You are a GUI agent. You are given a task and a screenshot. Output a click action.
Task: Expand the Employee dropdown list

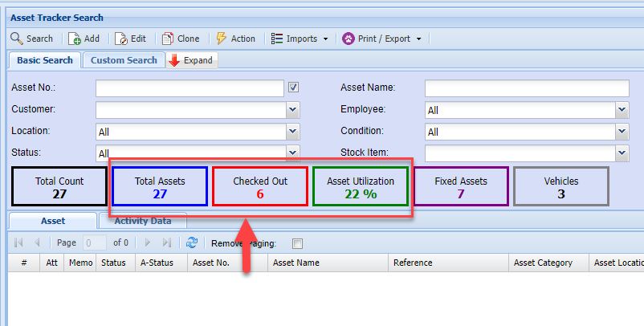[x=622, y=110]
